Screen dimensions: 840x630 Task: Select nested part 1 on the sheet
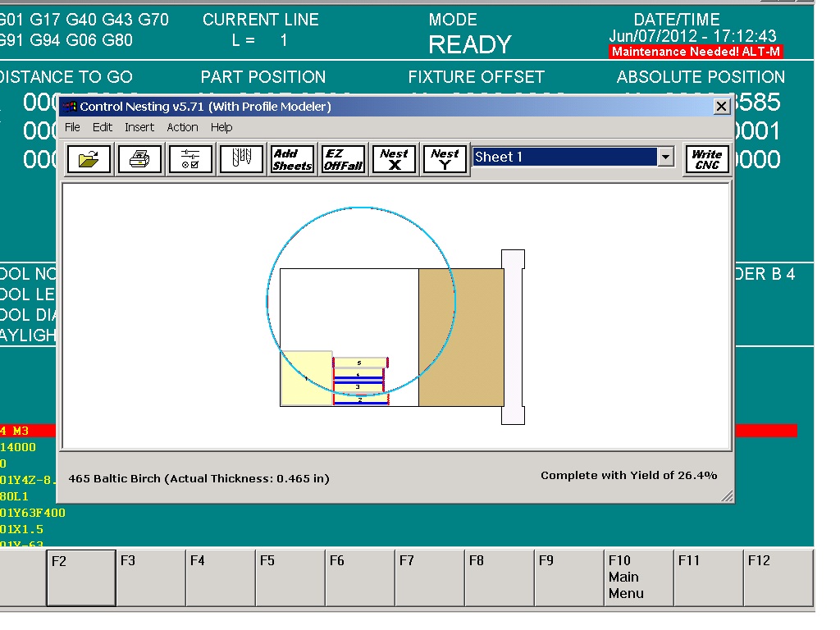click(306, 378)
